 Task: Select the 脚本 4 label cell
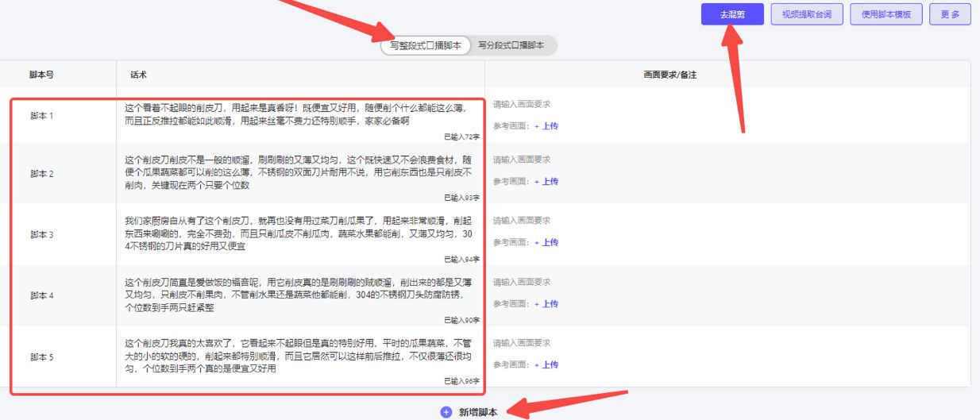(x=42, y=295)
